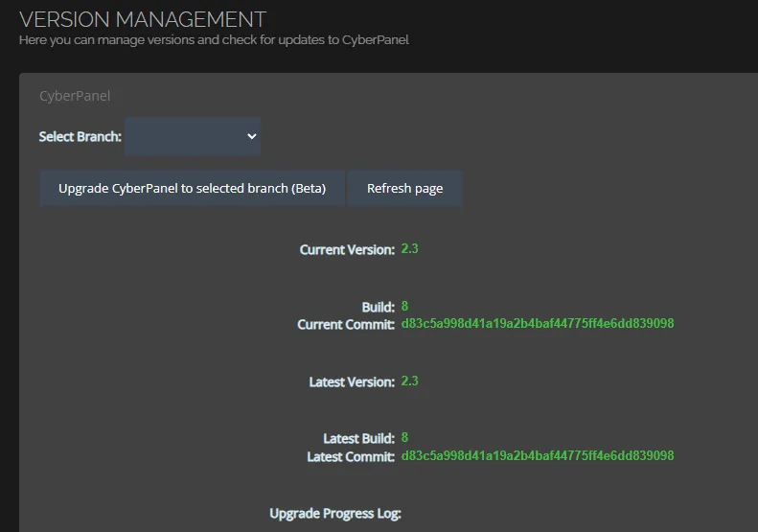
Task: Click the Refresh page button
Action: point(404,188)
